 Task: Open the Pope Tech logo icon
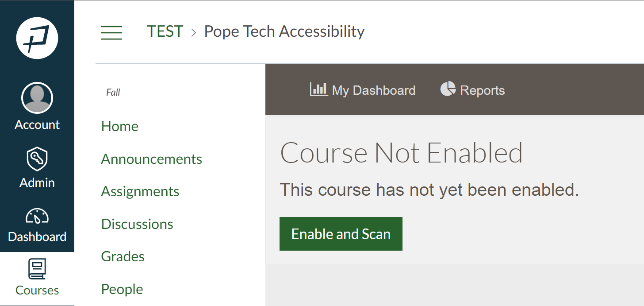click(37, 38)
